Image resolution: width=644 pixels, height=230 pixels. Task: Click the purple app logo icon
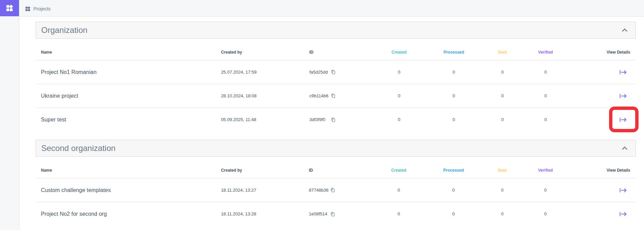10,8
